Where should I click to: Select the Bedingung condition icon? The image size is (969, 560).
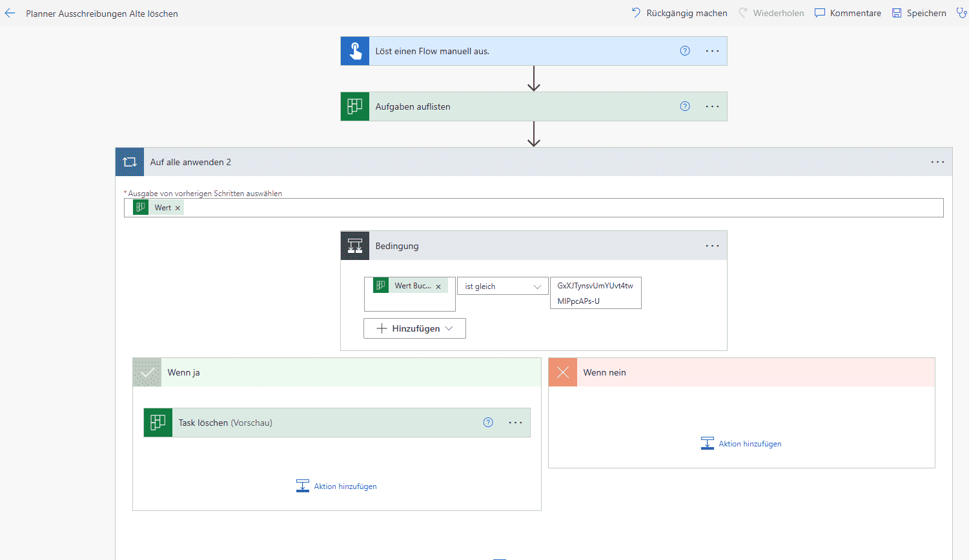point(354,245)
